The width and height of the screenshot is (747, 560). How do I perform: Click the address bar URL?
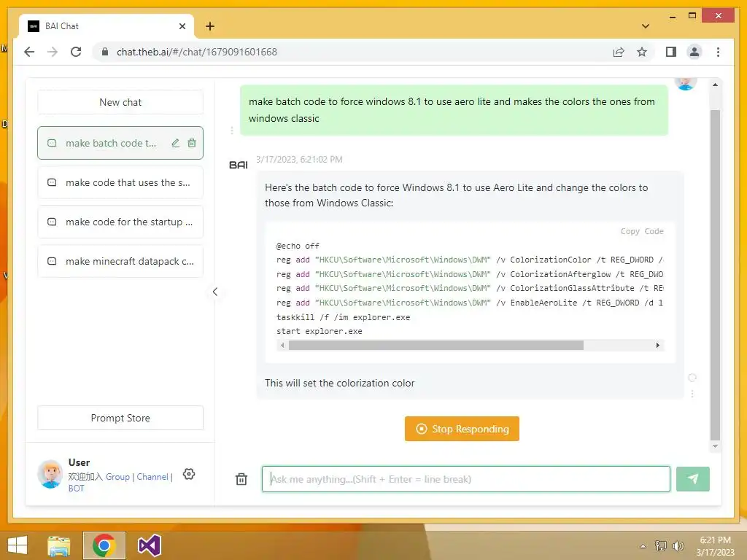(x=197, y=52)
